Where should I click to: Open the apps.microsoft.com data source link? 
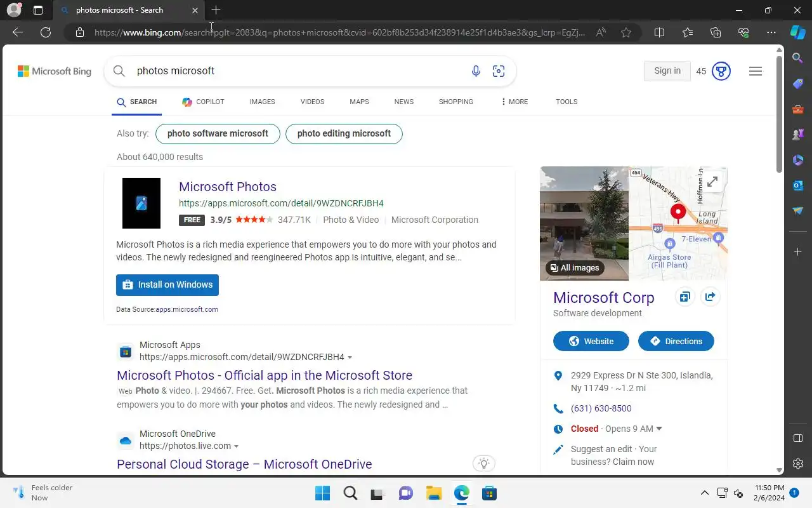point(187,309)
